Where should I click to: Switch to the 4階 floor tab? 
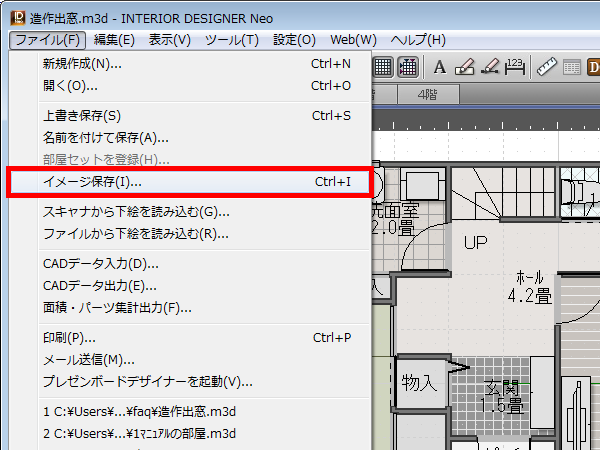(x=427, y=94)
